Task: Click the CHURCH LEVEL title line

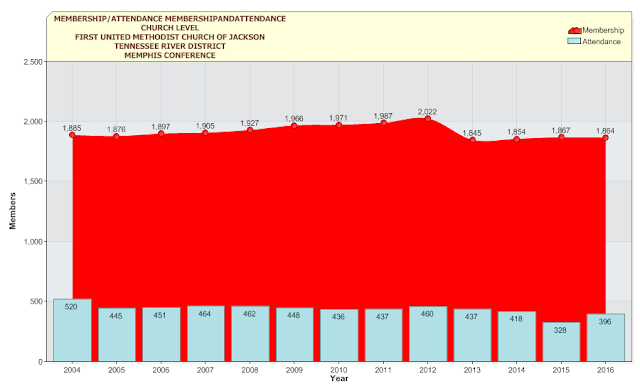Action: tap(170, 28)
